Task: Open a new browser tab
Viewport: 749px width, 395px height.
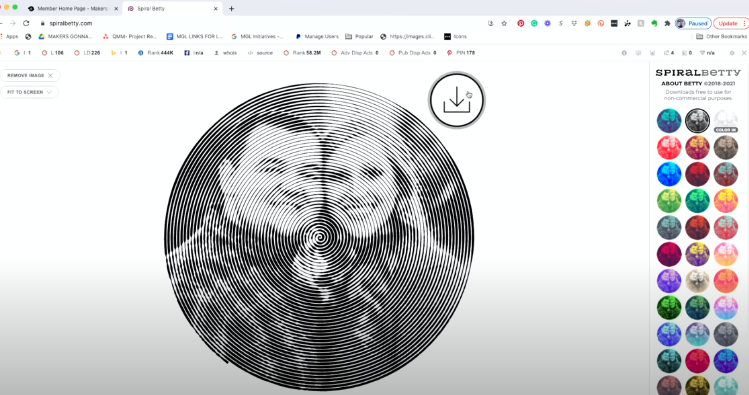Action: pyautogui.click(x=232, y=9)
